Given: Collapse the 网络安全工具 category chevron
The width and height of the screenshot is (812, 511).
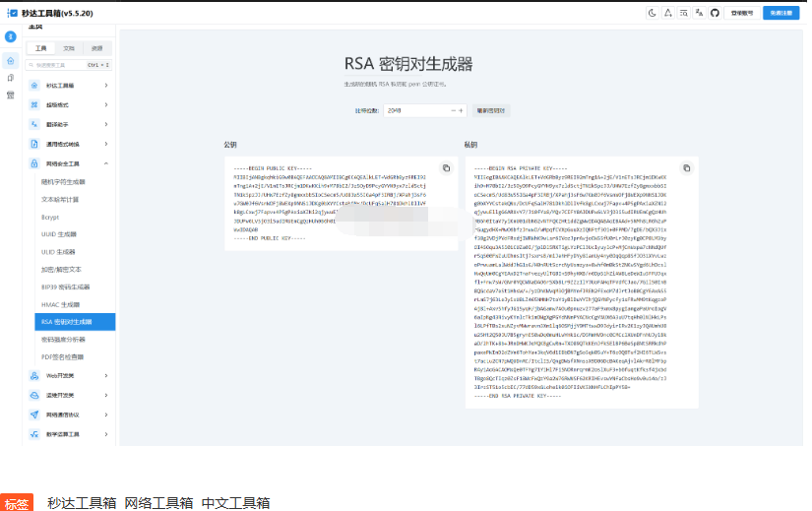Looking at the screenshot, I should click(x=106, y=163).
